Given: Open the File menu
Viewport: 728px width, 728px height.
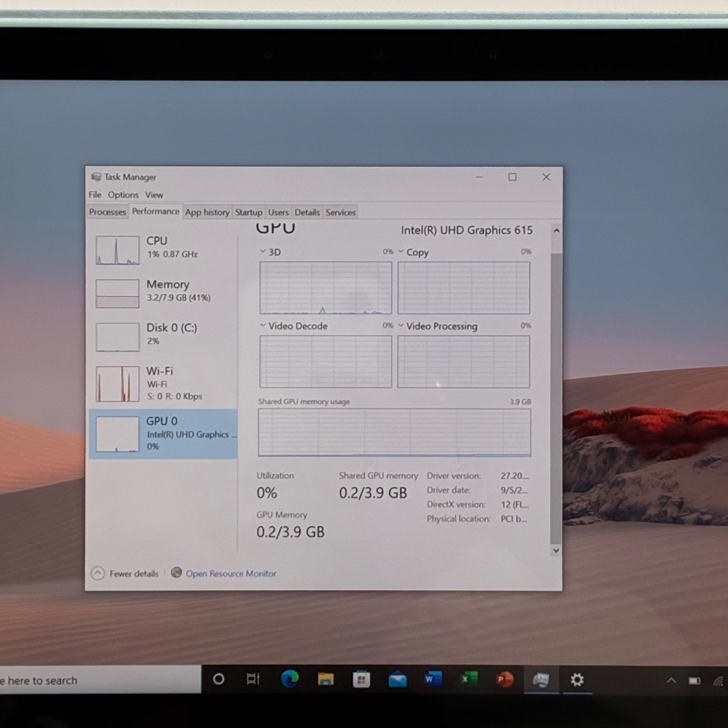Looking at the screenshot, I should (95, 195).
